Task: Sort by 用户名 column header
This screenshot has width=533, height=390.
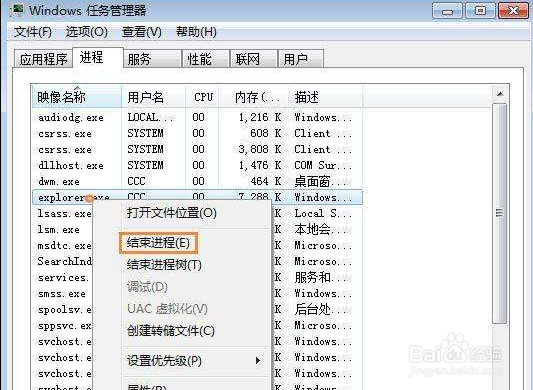Action: tap(154, 97)
